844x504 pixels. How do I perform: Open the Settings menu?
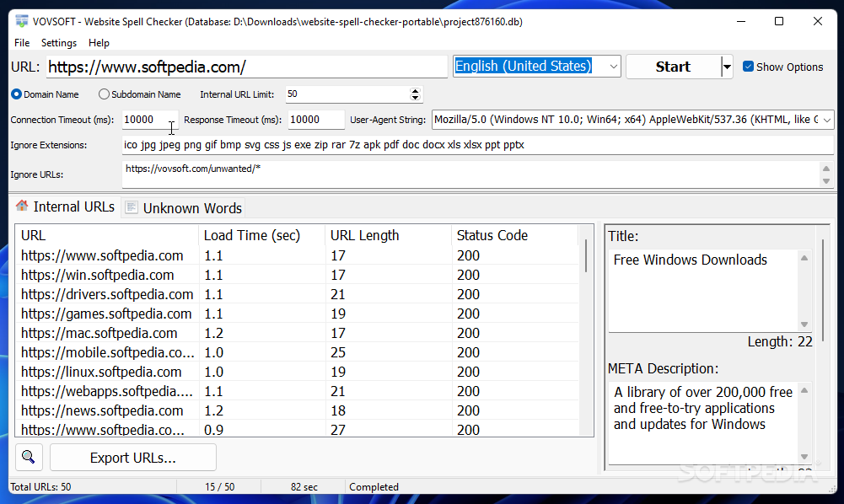coord(59,42)
